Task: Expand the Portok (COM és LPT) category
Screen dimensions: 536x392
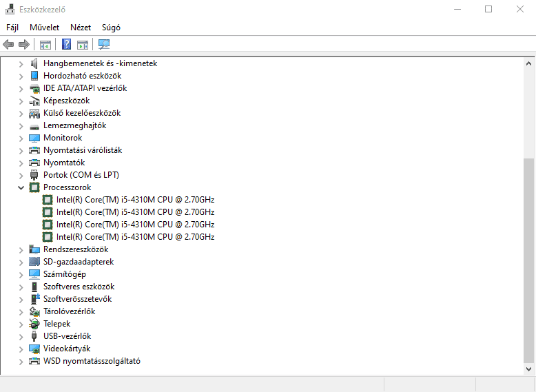Action: click(21, 175)
